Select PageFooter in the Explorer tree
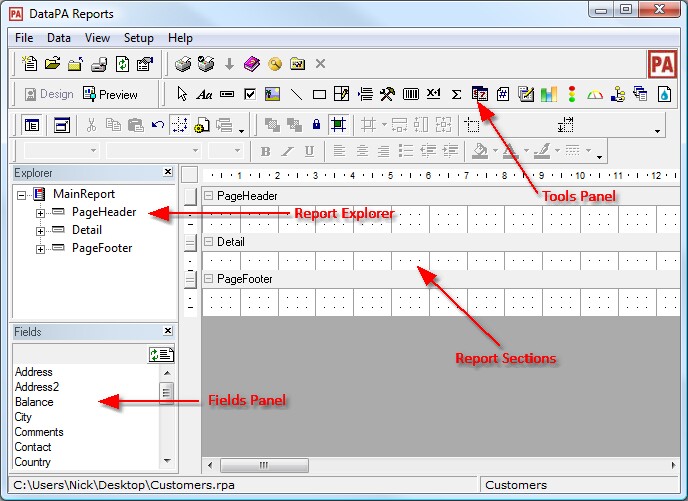Image resolution: width=688 pixels, height=501 pixels. [102, 248]
